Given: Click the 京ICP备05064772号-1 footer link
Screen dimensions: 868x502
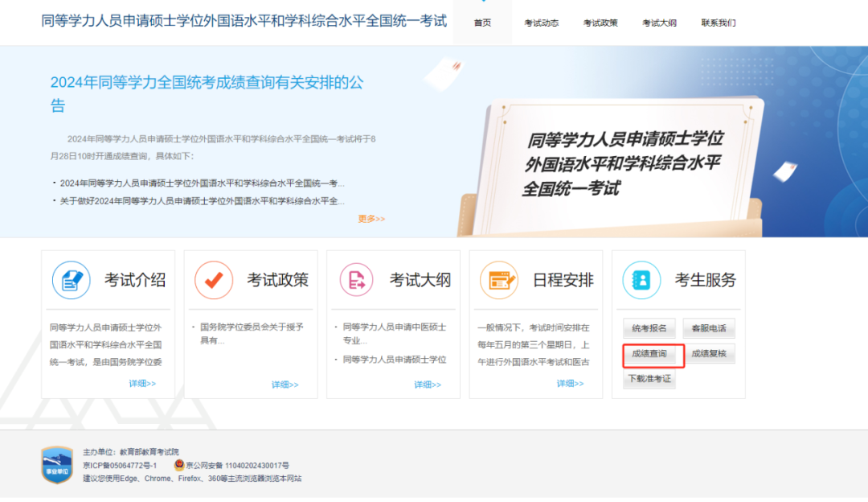Looking at the screenshot, I should [x=120, y=466].
